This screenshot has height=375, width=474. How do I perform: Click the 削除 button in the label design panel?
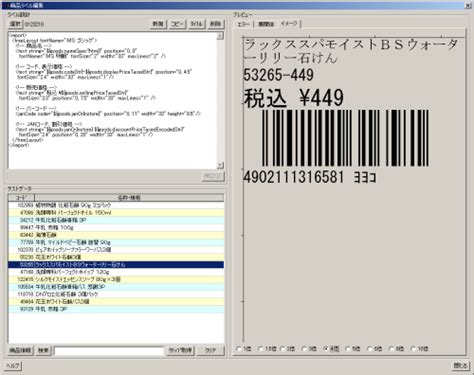(216, 24)
